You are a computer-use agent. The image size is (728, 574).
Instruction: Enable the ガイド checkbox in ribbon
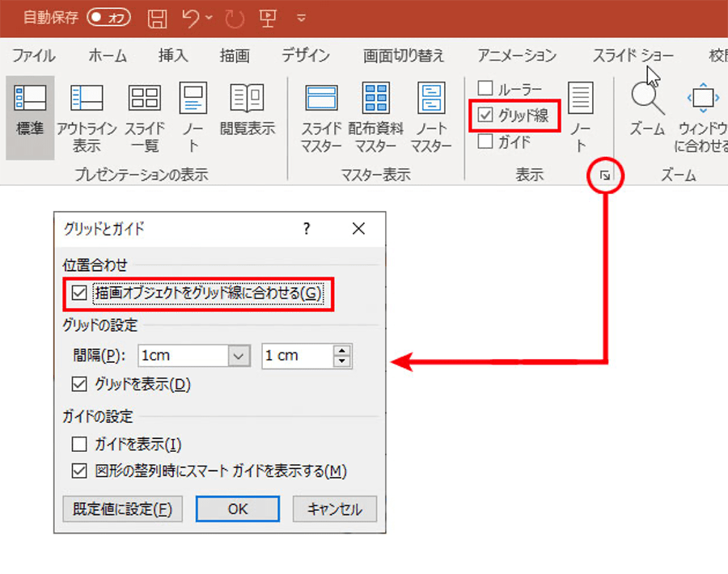pos(485,141)
